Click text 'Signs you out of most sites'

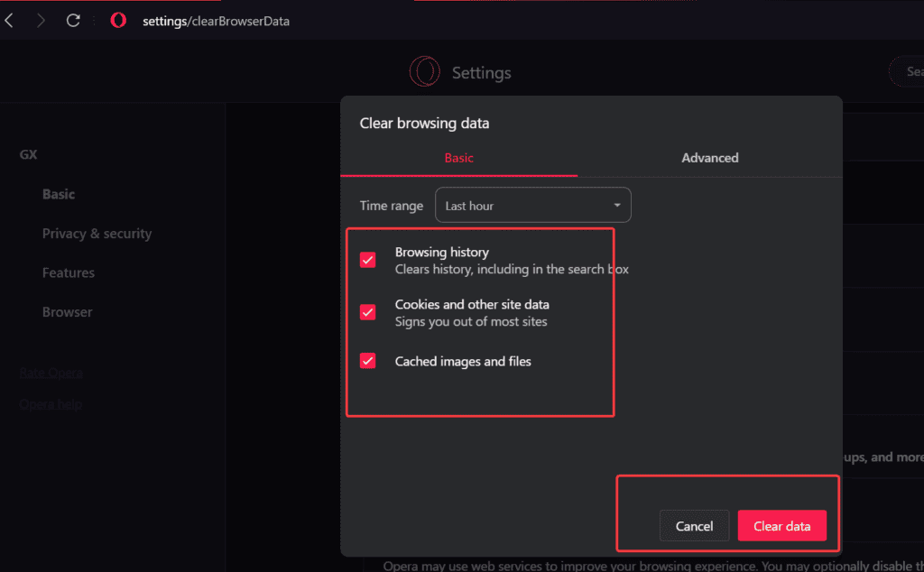[471, 322]
